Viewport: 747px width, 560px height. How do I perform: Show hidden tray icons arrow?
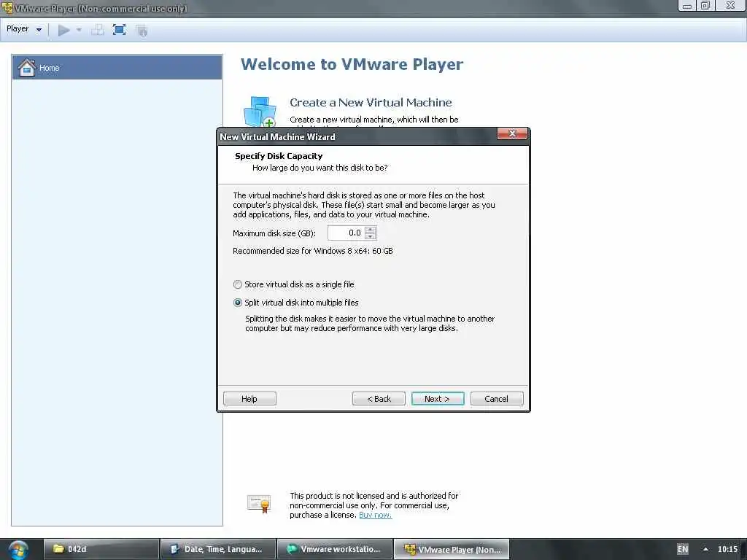click(705, 549)
